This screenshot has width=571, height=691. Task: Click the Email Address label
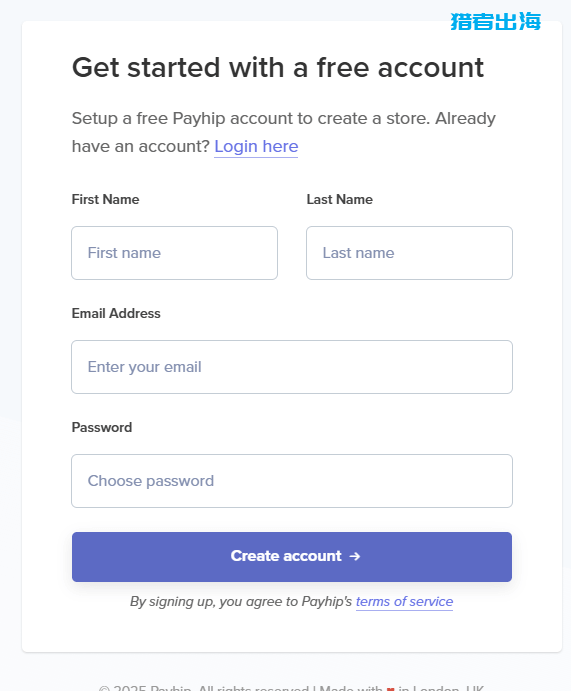coord(116,313)
